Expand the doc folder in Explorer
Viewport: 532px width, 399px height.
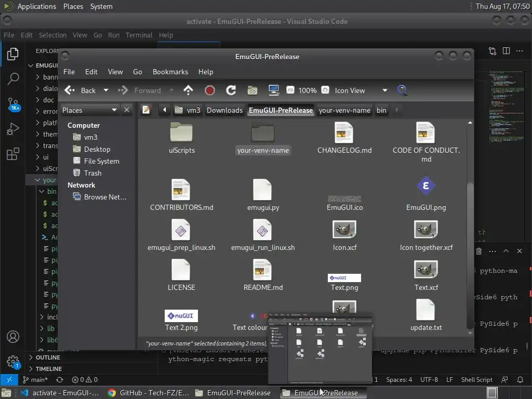[37, 100]
